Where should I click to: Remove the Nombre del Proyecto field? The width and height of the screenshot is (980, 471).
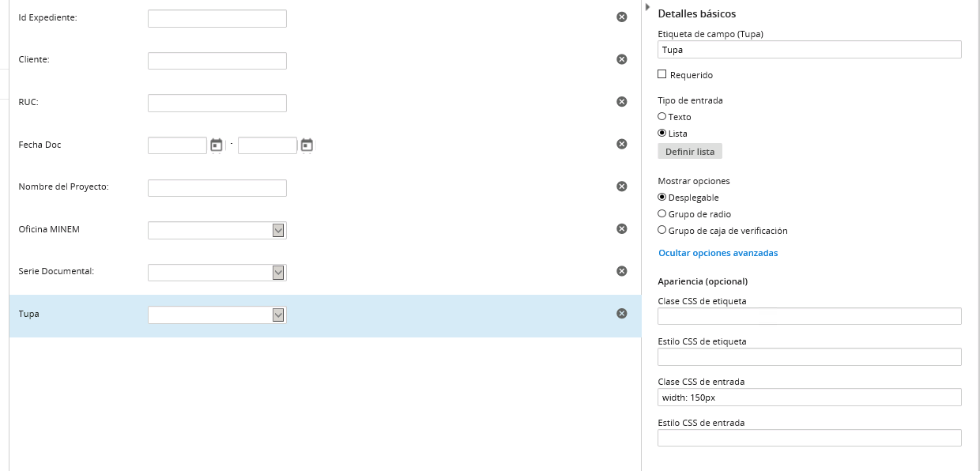click(x=622, y=187)
